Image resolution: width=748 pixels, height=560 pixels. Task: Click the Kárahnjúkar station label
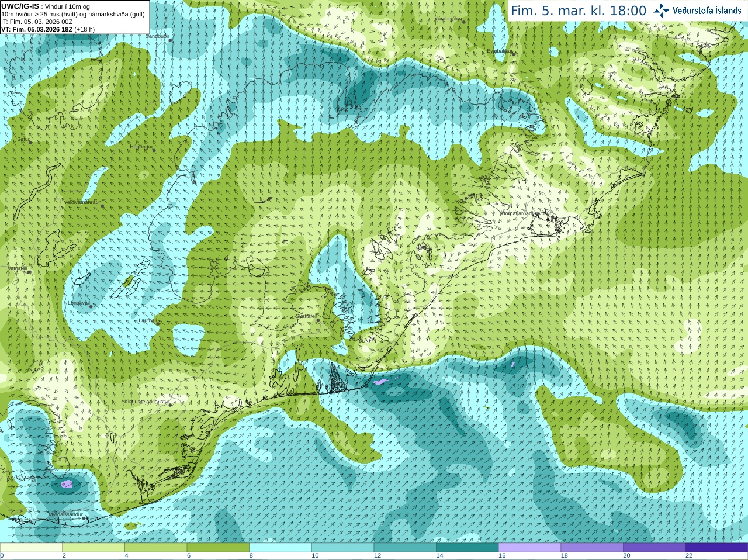coord(448,19)
